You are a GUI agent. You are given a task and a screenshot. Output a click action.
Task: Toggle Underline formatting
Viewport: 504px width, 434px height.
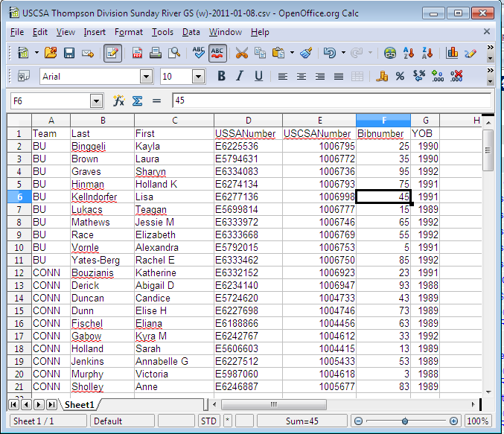[258, 76]
